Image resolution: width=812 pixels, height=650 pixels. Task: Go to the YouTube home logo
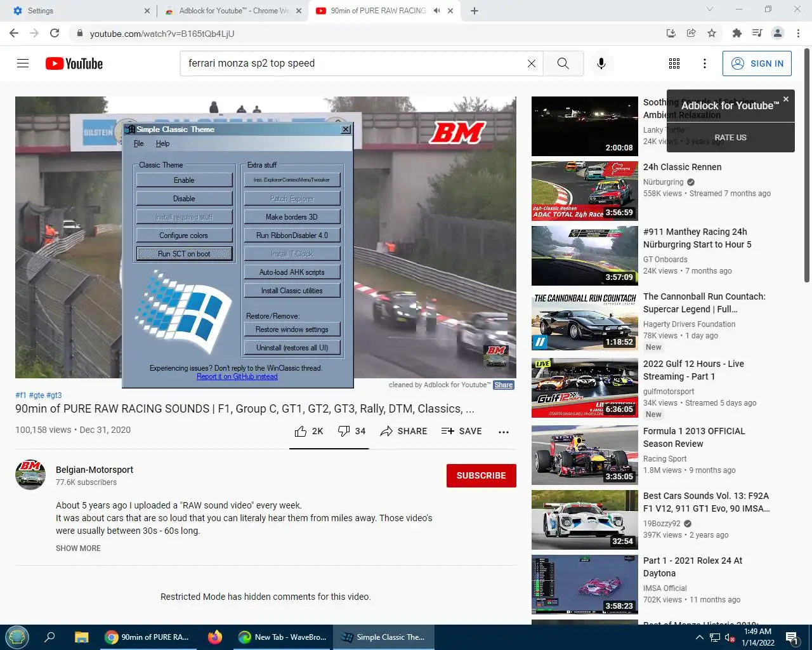tap(74, 63)
